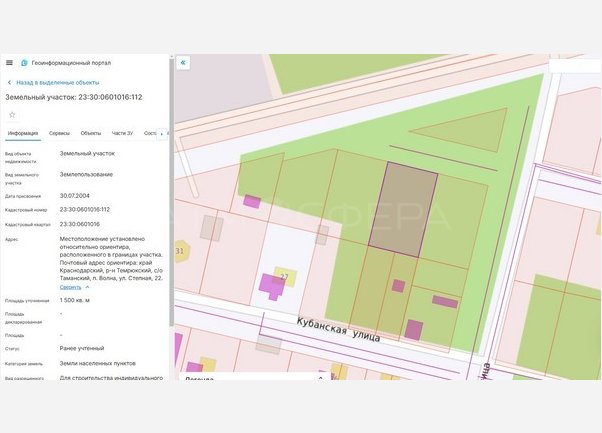Open the Объекты tab

(91, 133)
